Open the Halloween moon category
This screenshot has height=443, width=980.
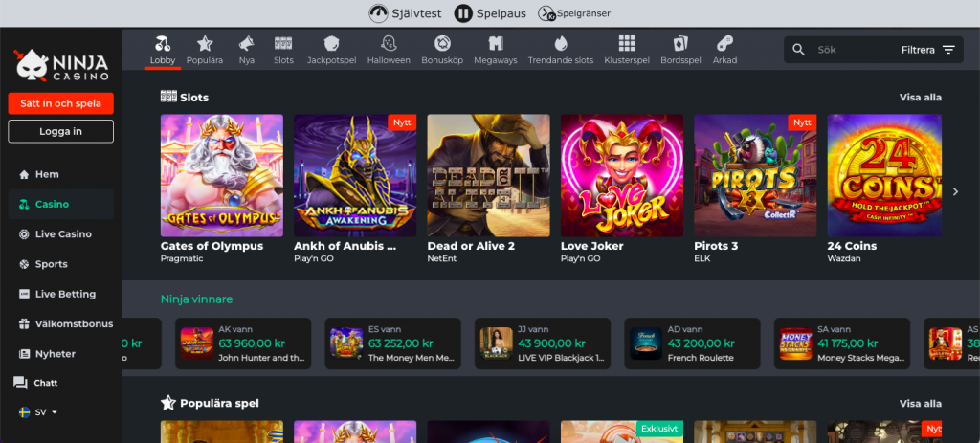pos(389,44)
